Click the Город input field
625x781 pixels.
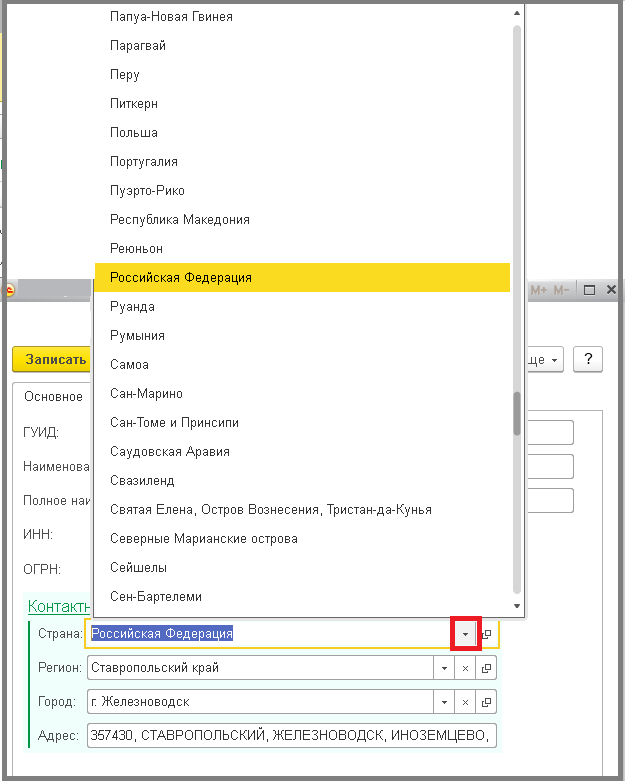pos(260,702)
